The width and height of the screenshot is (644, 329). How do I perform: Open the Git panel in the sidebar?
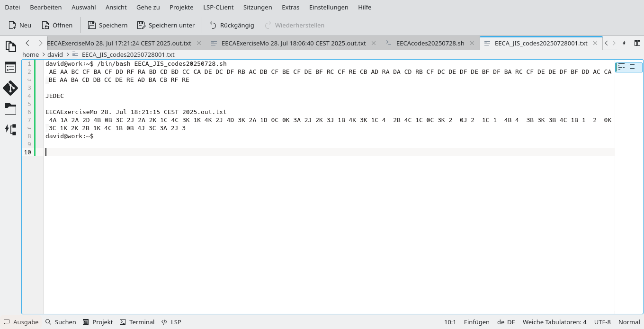pyautogui.click(x=10, y=88)
